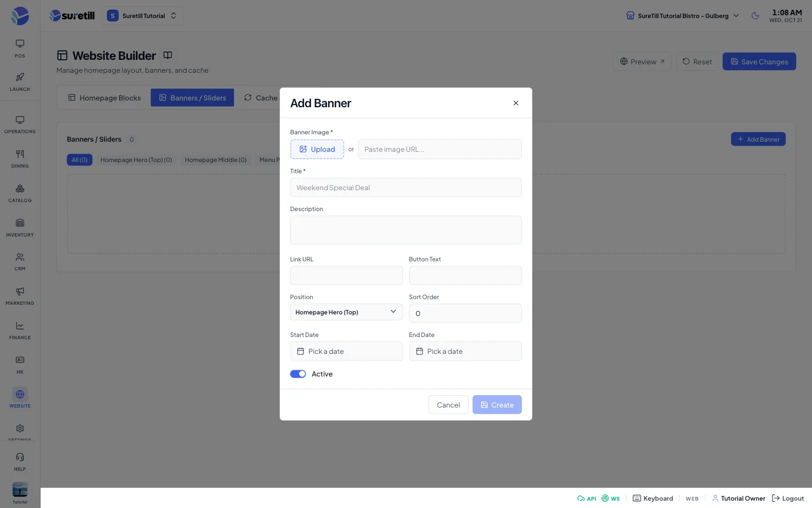The height and width of the screenshot is (508, 812).
Task: Open the POS section in sidebar
Action: [x=20, y=49]
